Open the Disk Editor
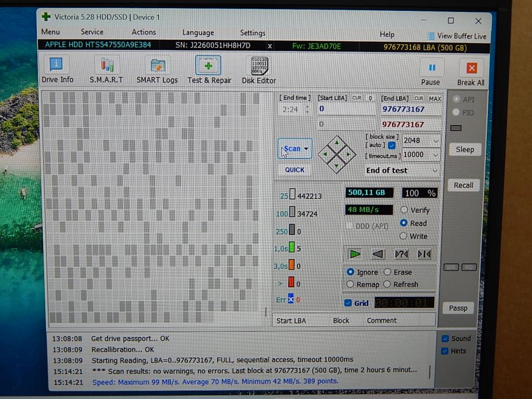Screen dimensions: 532x399 click(x=259, y=69)
